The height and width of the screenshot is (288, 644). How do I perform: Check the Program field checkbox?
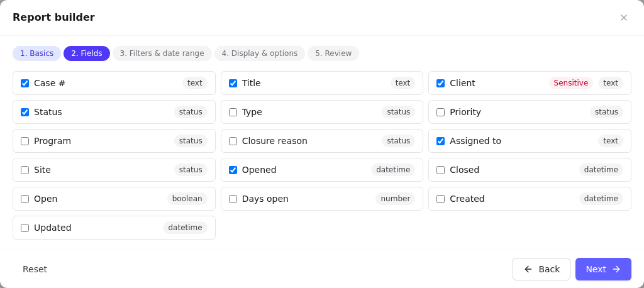(x=25, y=141)
